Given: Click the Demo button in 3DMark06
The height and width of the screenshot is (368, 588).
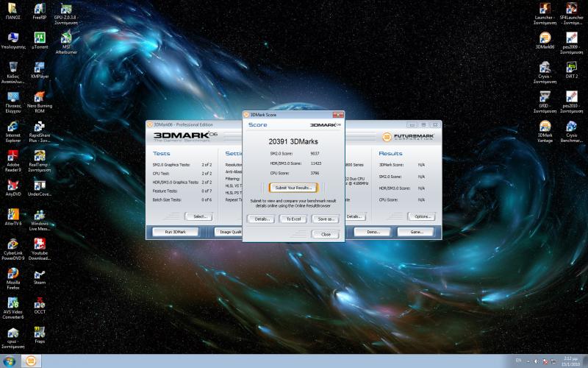Looking at the screenshot, I should 373,232.
